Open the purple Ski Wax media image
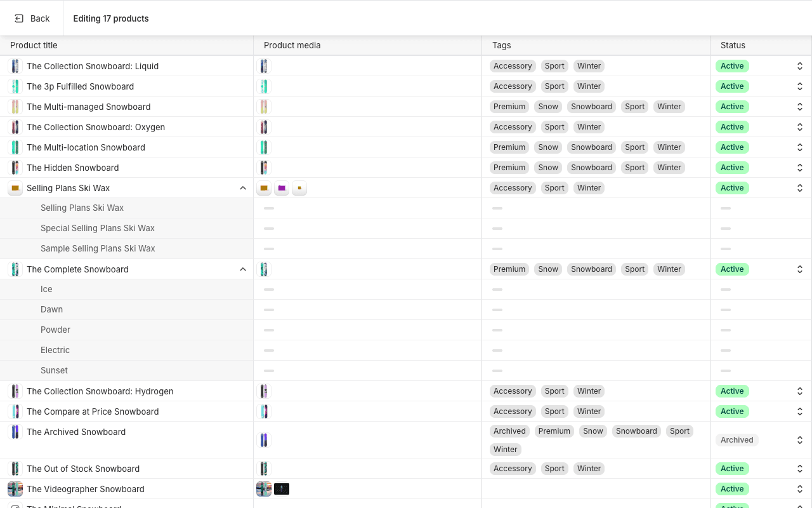 pyautogui.click(x=282, y=188)
